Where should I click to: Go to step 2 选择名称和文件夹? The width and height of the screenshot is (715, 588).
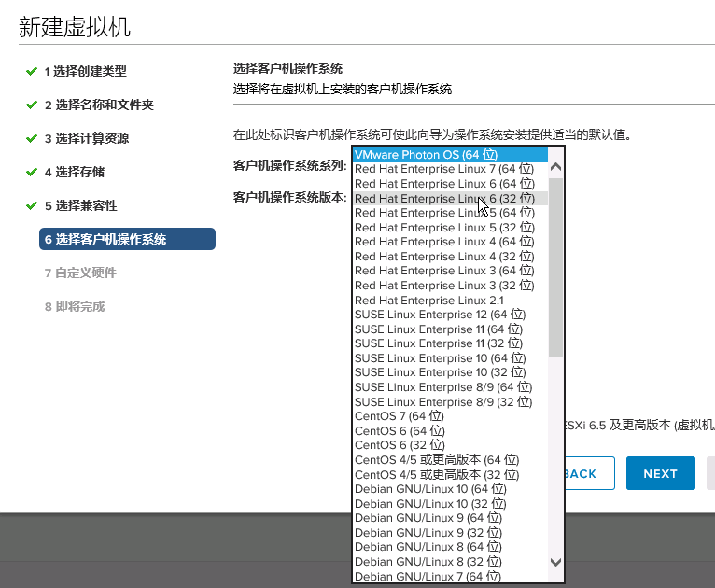(x=99, y=105)
